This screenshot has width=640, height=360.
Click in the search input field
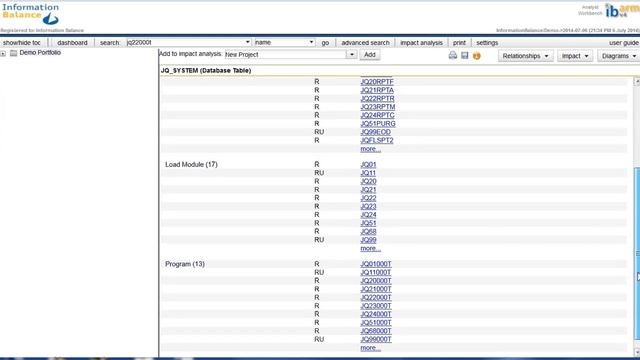tap(185, 42)
